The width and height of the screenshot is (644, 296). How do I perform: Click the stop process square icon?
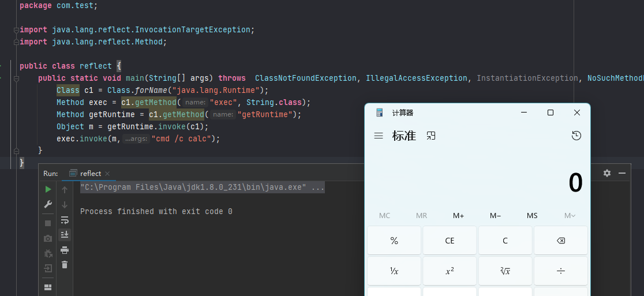48,223
